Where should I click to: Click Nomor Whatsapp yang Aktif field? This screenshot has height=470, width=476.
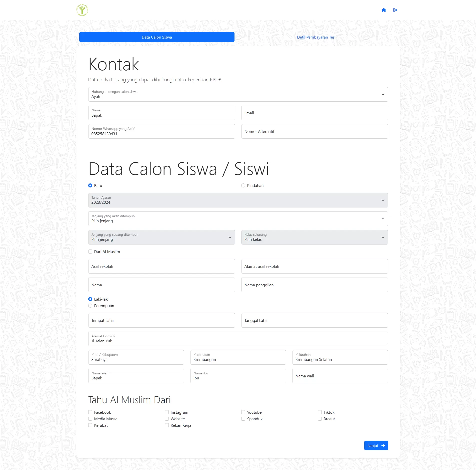click(x=161, y=131)
